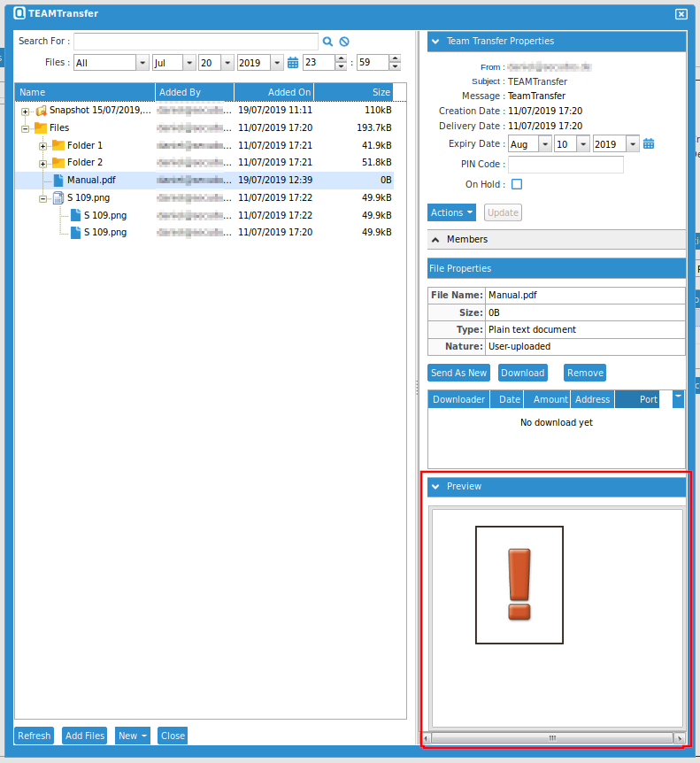Viewport: 700px width, 763px height.
Task: Toggle the On Hold checkbox
Action: [x=517, y=184]
